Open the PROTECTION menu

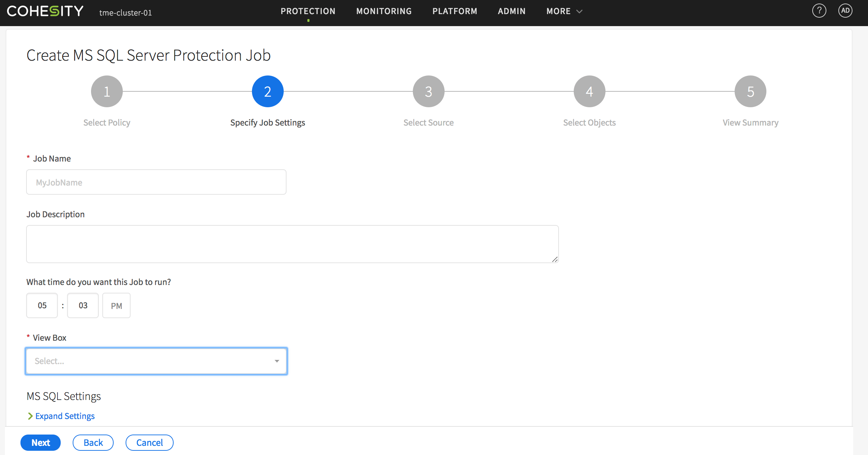308,11
